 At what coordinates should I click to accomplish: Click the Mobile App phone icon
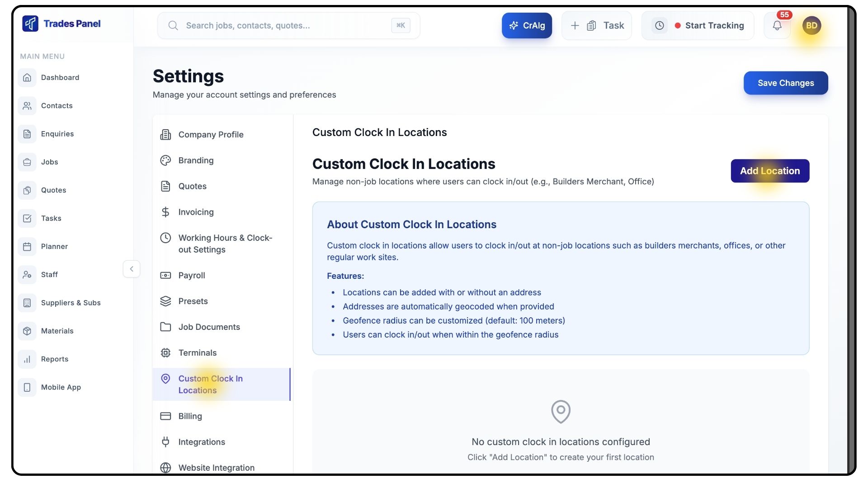click(x=27, y=387)
